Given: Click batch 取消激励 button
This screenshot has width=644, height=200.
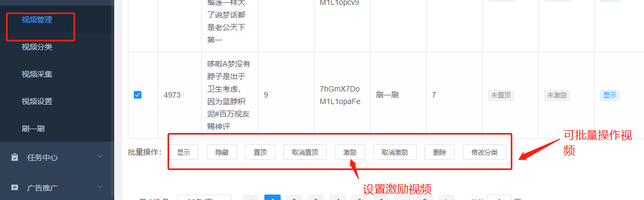Looking at the screenshot, I should point(395,152).
